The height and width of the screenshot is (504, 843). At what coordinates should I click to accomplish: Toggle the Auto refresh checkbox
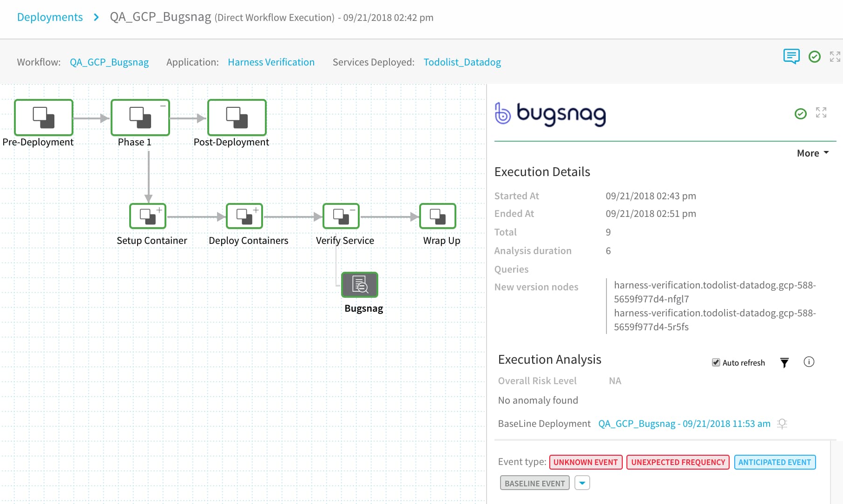716,362
